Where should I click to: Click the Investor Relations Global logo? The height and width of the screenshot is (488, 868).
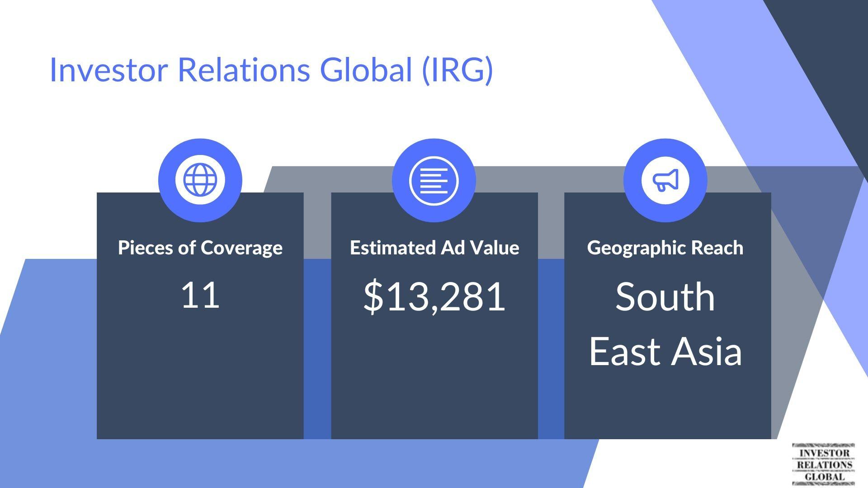tap(824, 464)
